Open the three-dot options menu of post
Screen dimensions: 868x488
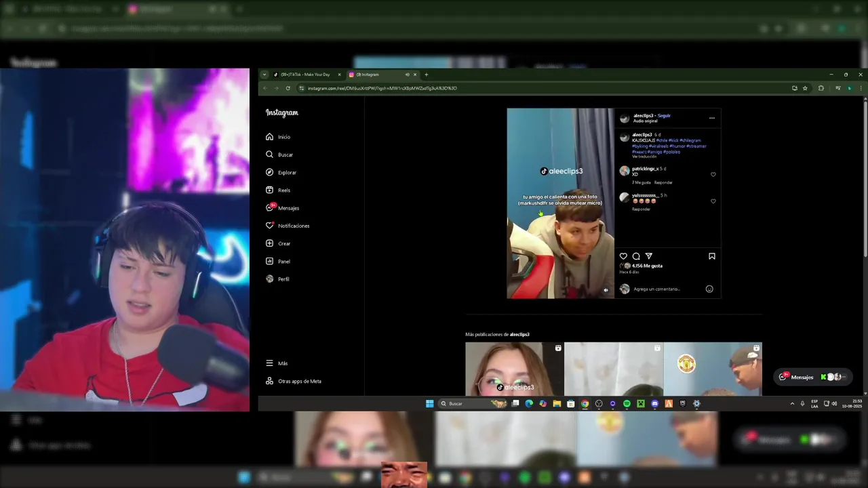[x=711, y=118]
